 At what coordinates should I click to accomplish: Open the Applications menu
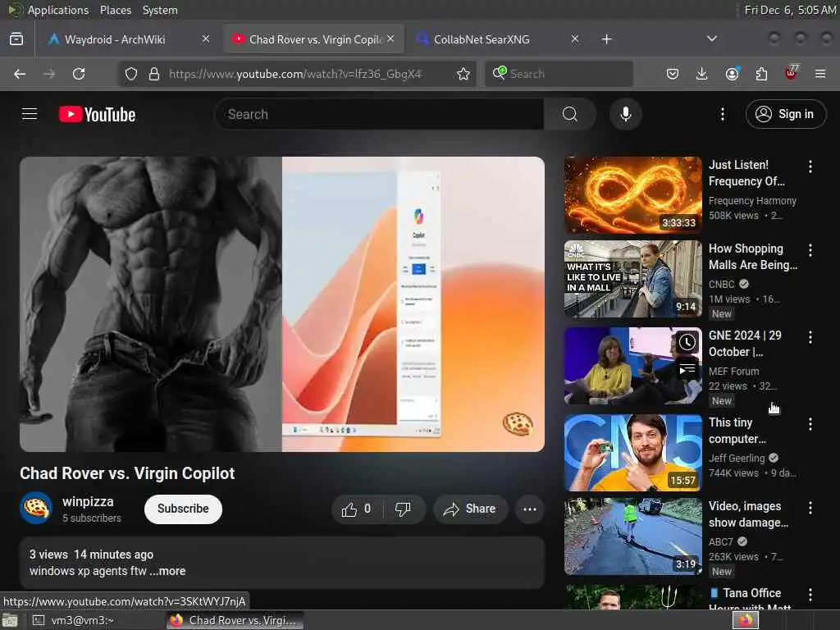pyautogui.click(x=58, y=10)
